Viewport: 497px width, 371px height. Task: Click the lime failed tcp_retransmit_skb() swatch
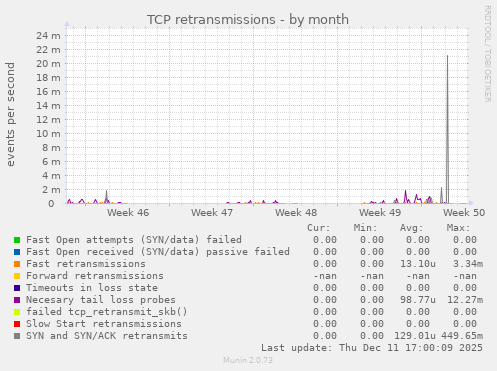coord(17,312)
